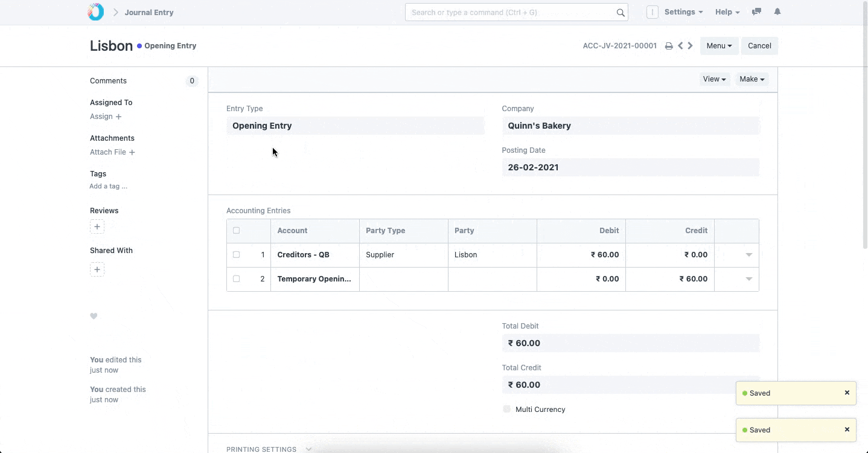Tick the Temporary Opening row checkbox
This screenshot has height=453, width=868.
coord(236,279)
